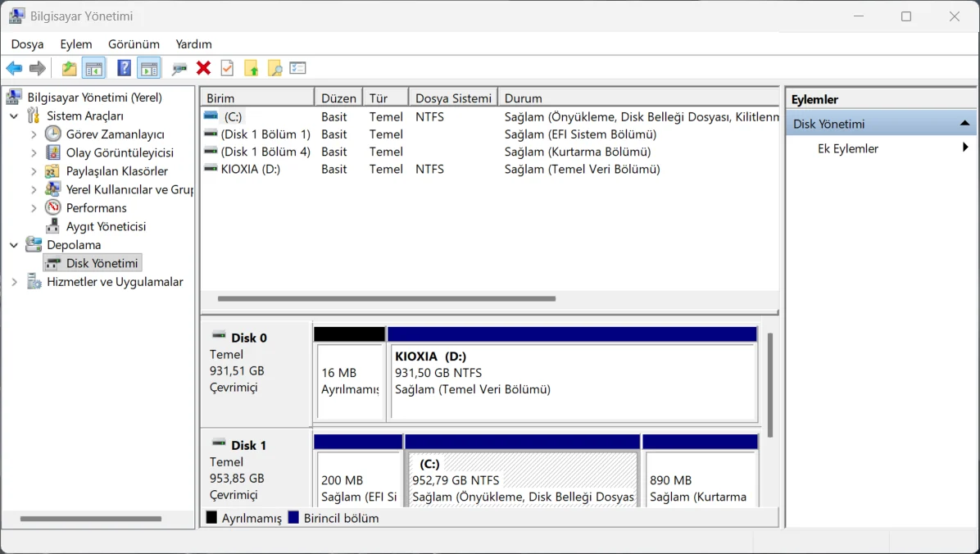Expand the Hizmetler ve Uygulamalar node
The height and width of the screenshot is (554, 980).
click(x=14, y=282)
